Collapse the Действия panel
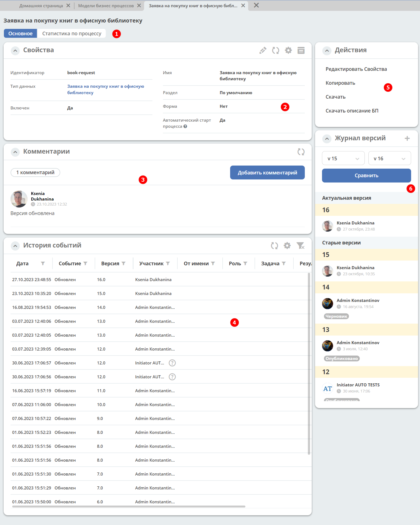This screenshot has width=420, height=525. pos(327,51)
